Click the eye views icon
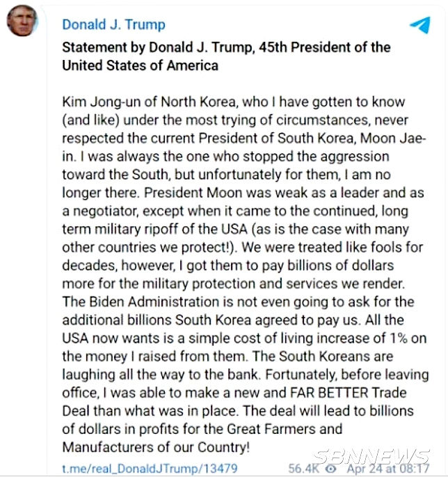 click(x=331, y=469)
